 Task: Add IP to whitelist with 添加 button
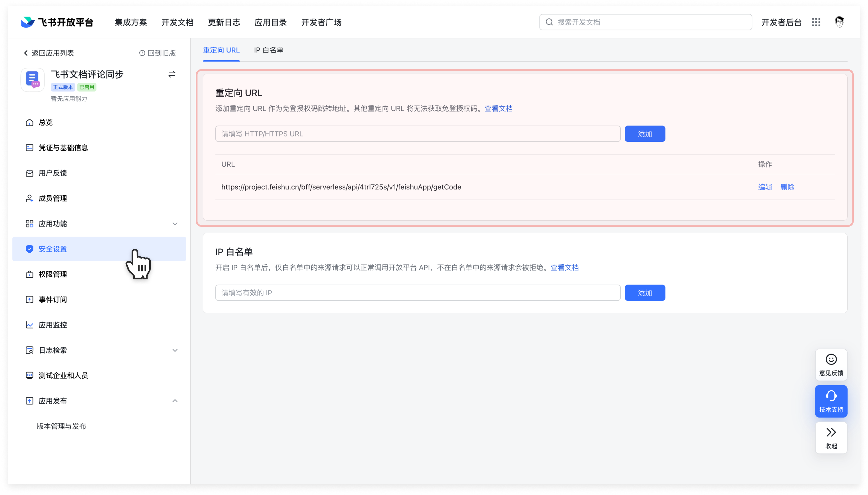tap(645, 293)
